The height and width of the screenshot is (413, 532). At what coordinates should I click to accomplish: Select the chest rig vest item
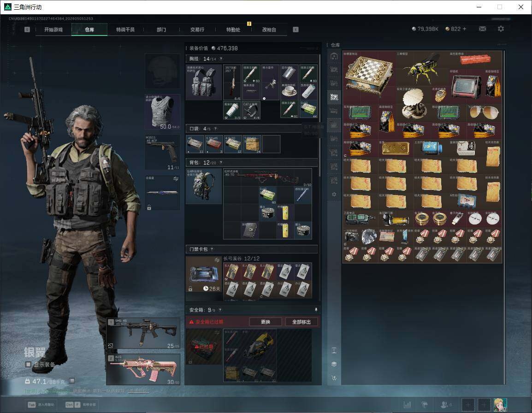pyautogui.click(x=204, y=82)
